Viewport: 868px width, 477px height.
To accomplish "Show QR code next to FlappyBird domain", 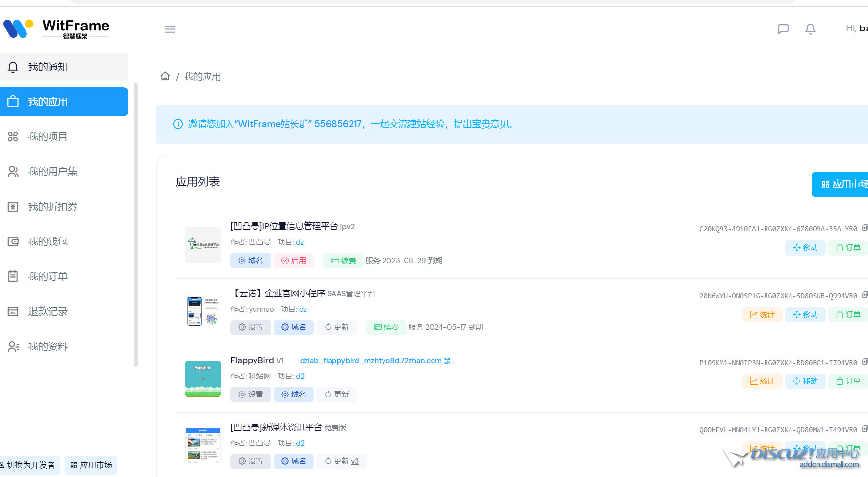I will [447, 361].
